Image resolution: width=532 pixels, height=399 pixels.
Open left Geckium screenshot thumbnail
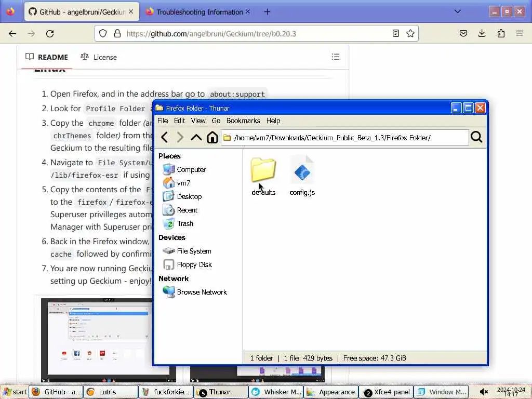pos(97,340)
